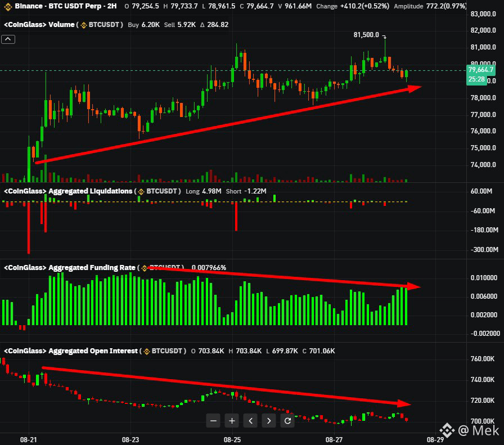Click the Short -1.22M liquidation value

(x=246, y=191)
